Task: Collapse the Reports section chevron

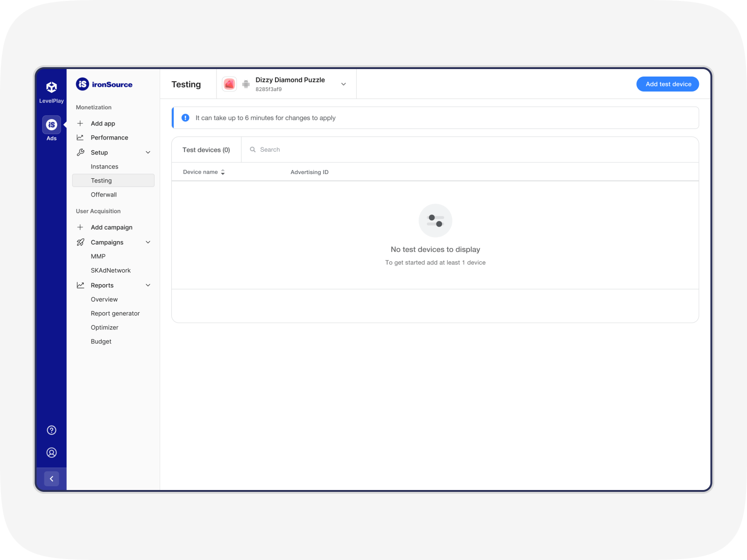Action: (x=148, y=285)
